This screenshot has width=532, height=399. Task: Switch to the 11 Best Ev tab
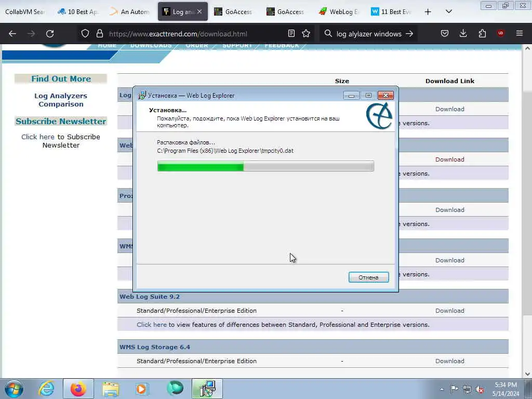tap(391, 11)
